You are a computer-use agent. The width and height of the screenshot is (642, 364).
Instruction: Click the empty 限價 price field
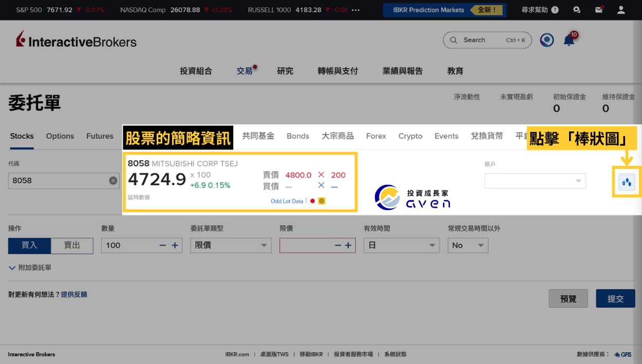pos(317,245)
